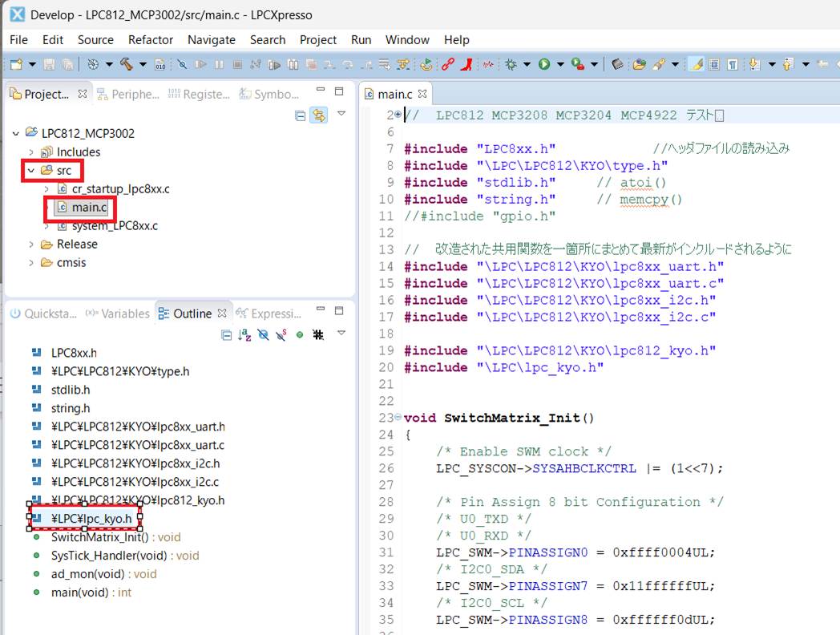
Task: Toggle Link with Editor in Project Explorer
Action: (319, 115)
